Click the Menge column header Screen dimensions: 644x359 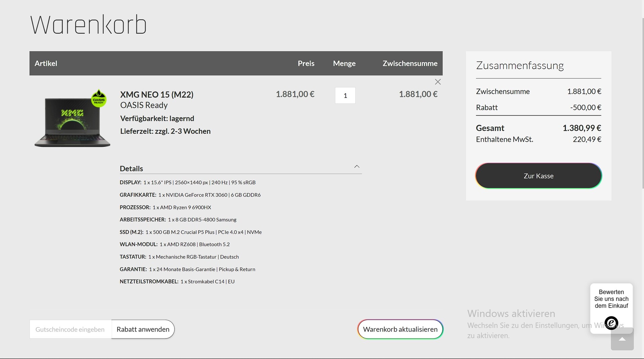[x=344, y=63]
